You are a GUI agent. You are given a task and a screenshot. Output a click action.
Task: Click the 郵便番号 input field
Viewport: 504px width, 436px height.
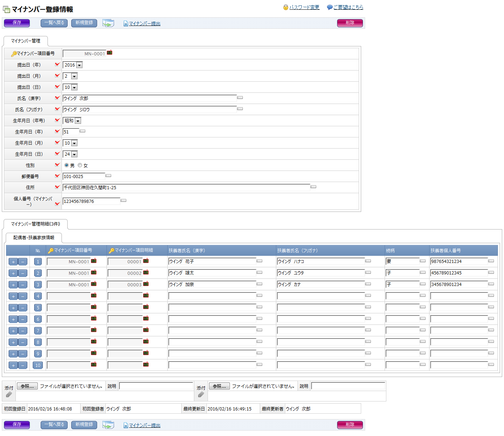click(x=84, y=177)
